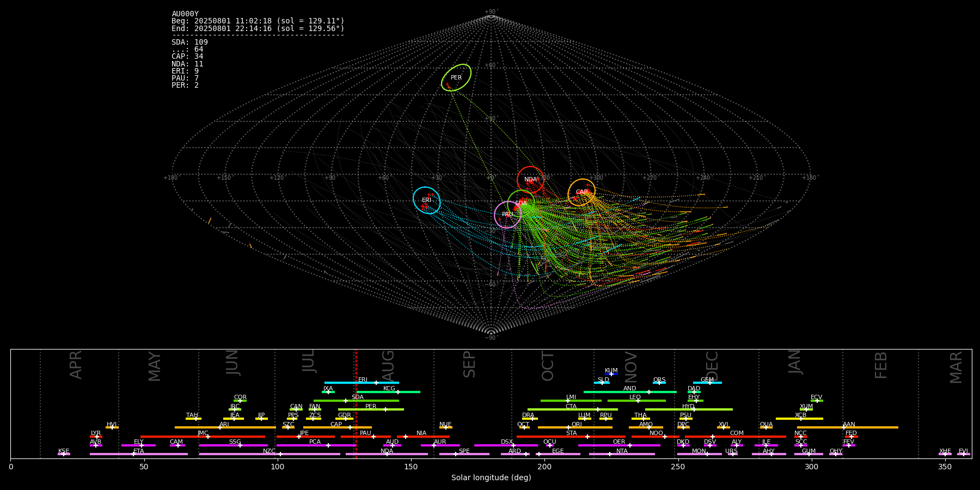Click the SSG shower bar in timeline

coord(233,445)
